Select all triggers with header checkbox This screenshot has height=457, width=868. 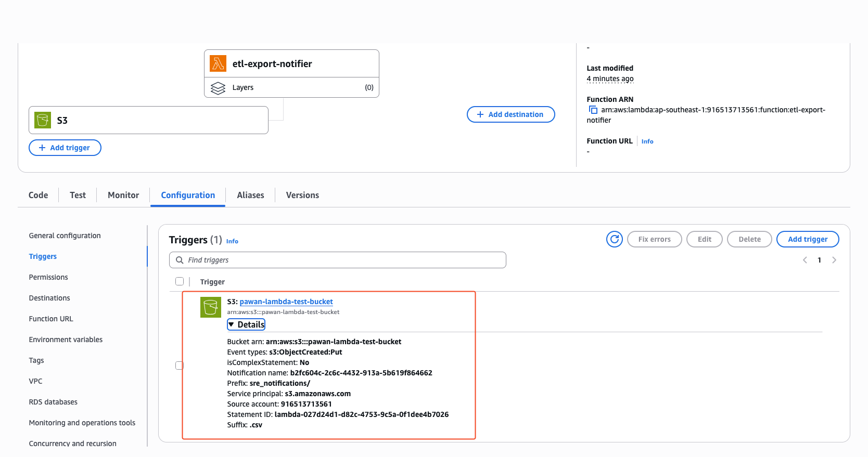pos(180,281)
